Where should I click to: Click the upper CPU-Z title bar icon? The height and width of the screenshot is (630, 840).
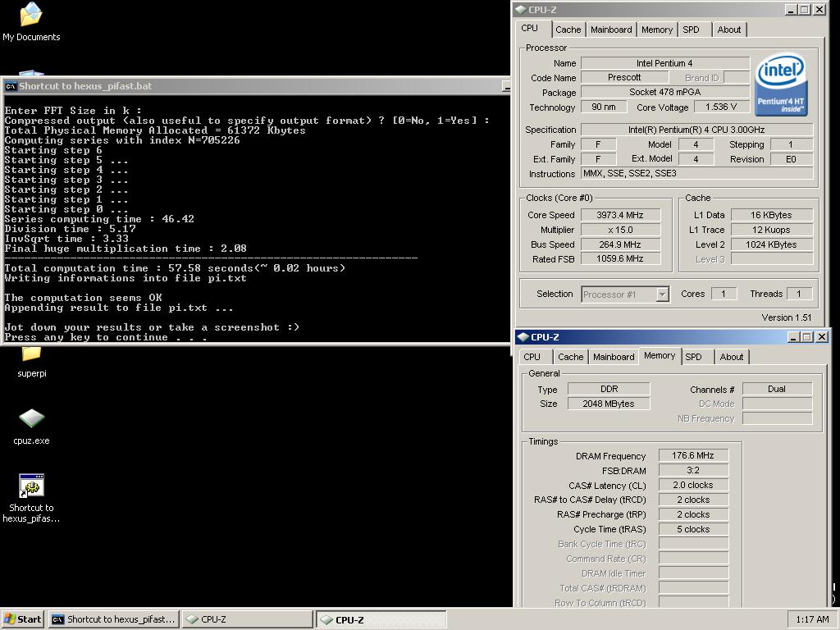click(x=520, y=10)
